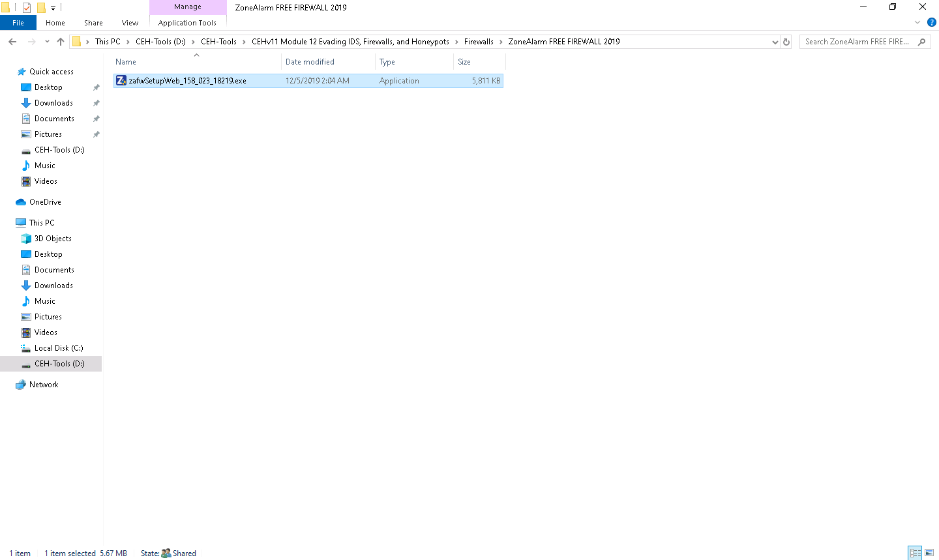
Task: Open CEH-Tools (D:) under Quick access
Action: (x=59, y=150)
